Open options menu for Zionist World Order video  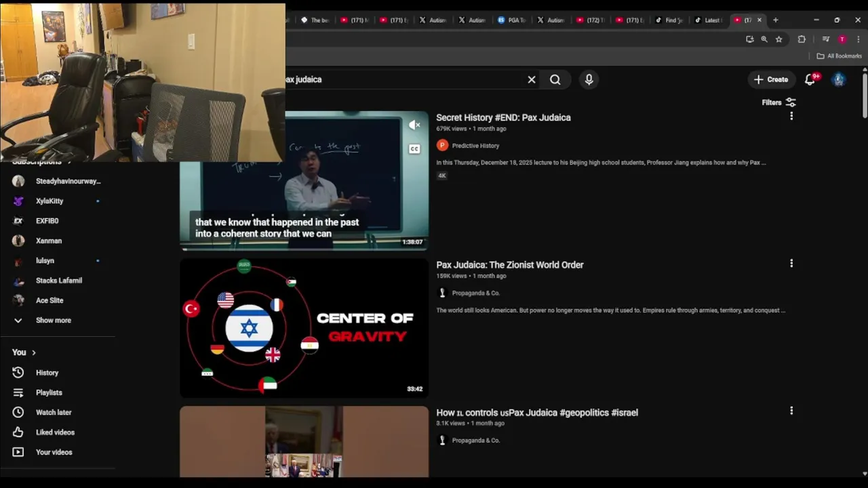791,263
